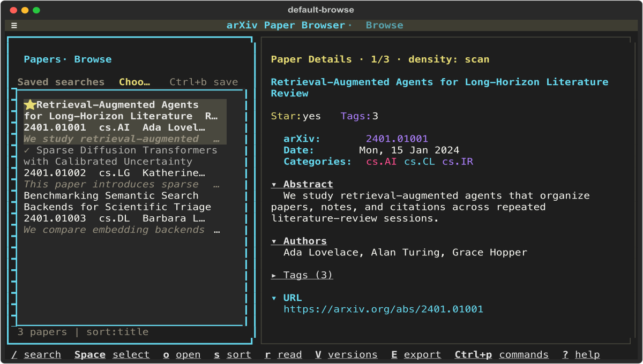Open the hamburger menu icon
Viewport: 643px width, 364px height.
tap(14, 25)
